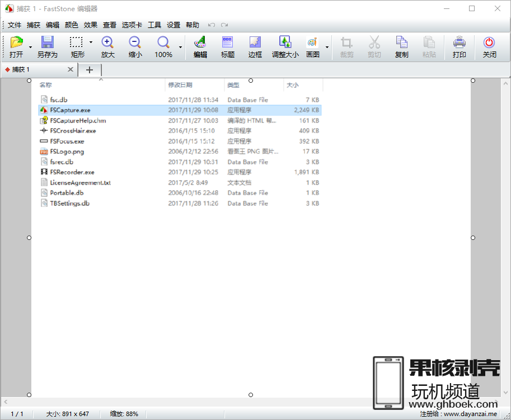Click the top-center selection handle
This screenshot has width=511, height=420.
click(x=251, y=81)
